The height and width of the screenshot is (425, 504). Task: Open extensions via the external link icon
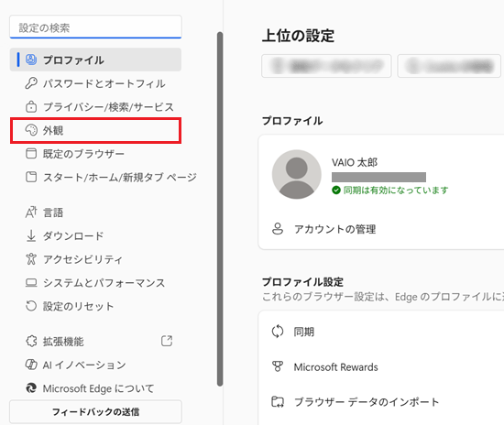167,341
